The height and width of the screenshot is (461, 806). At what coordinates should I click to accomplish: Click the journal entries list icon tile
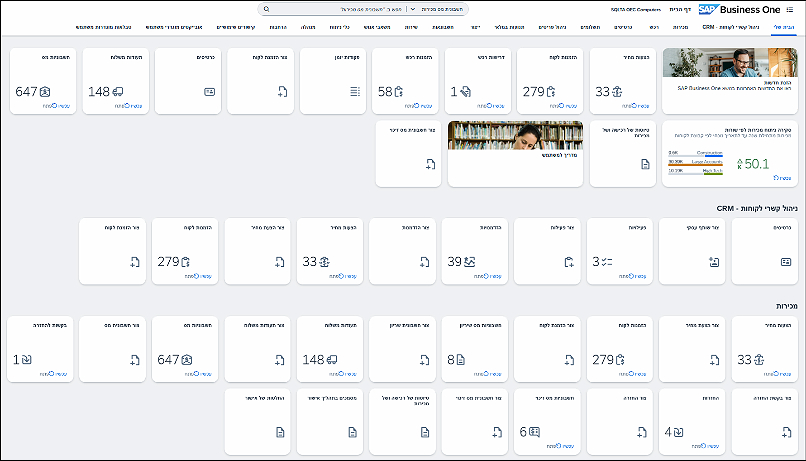click(354, 92)
